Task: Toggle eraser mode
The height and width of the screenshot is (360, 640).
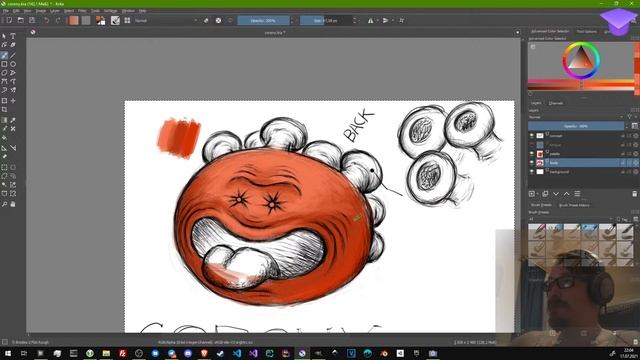Action: (206, 20)
